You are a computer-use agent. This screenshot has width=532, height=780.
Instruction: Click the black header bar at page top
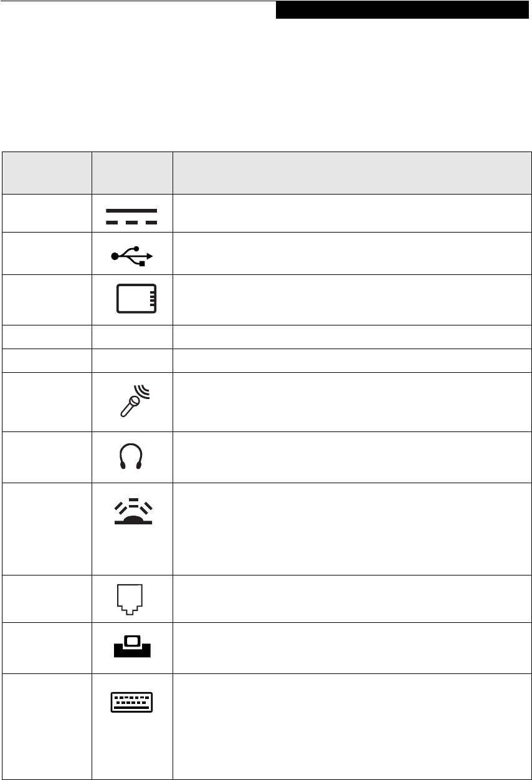pos(402,10)
